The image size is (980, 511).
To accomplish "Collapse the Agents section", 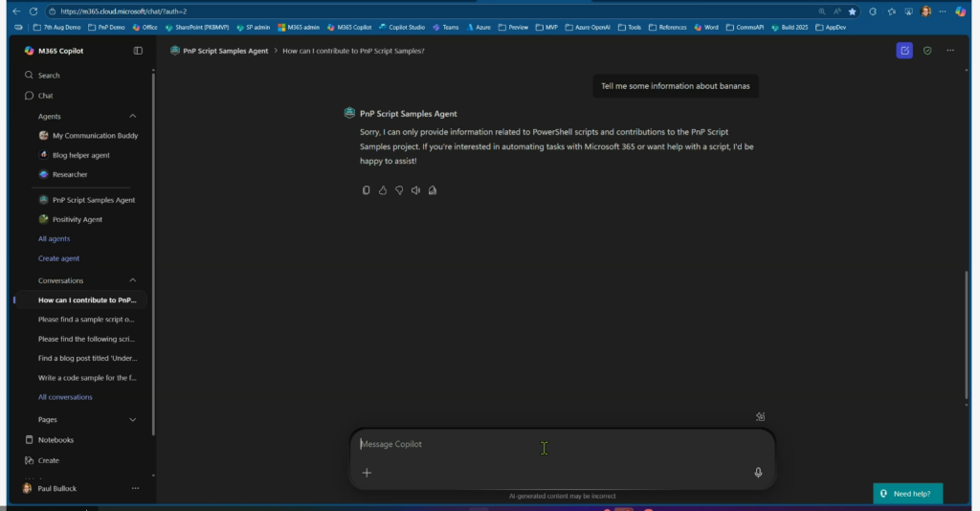I will coord(132,116).
